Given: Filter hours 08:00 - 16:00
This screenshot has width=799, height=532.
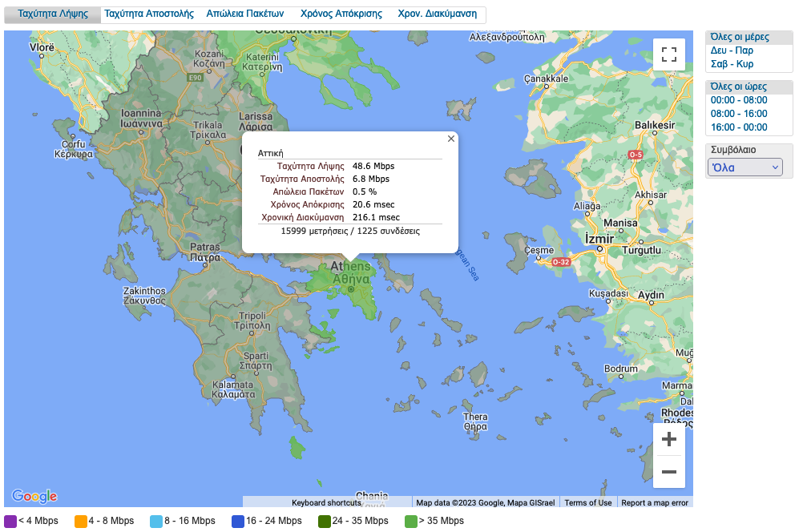Looking at the screenshot, I should coord(739,114).
